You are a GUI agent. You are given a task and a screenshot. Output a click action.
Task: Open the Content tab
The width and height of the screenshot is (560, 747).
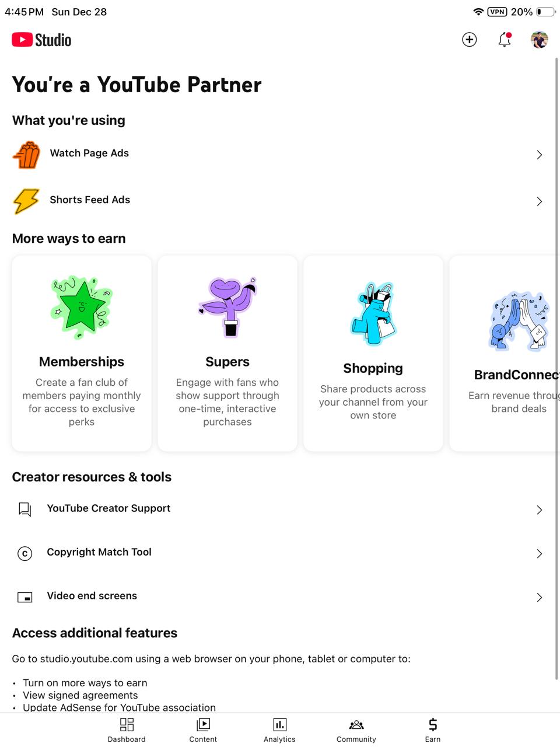pyautogui.click(x=203, y=730)
